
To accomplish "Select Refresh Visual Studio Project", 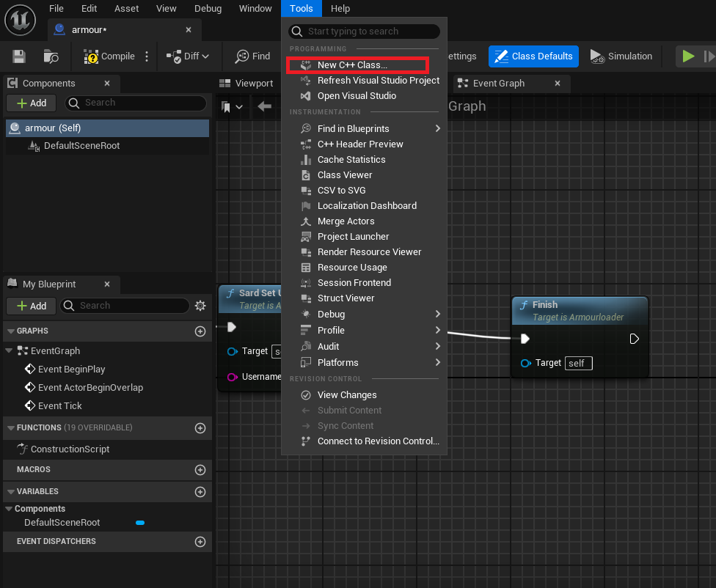I will pyautogui.click(x=364, y=81).
